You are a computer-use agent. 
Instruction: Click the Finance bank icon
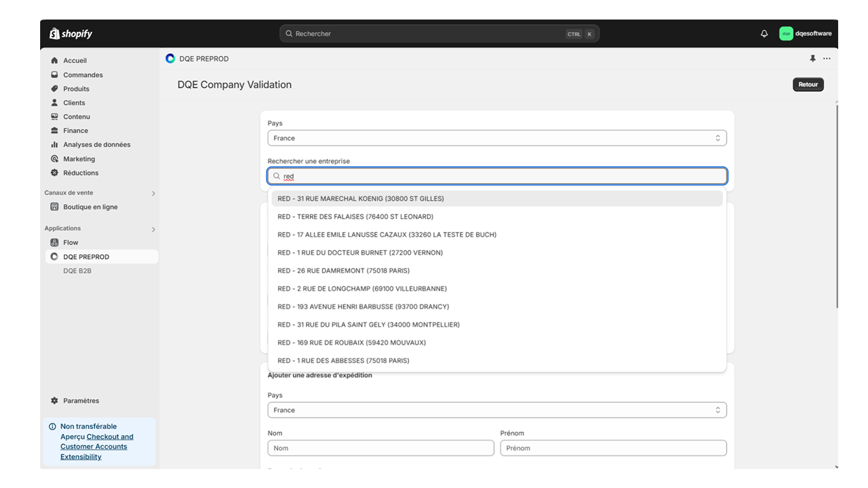pyautogui.click(x=54, y=131)
